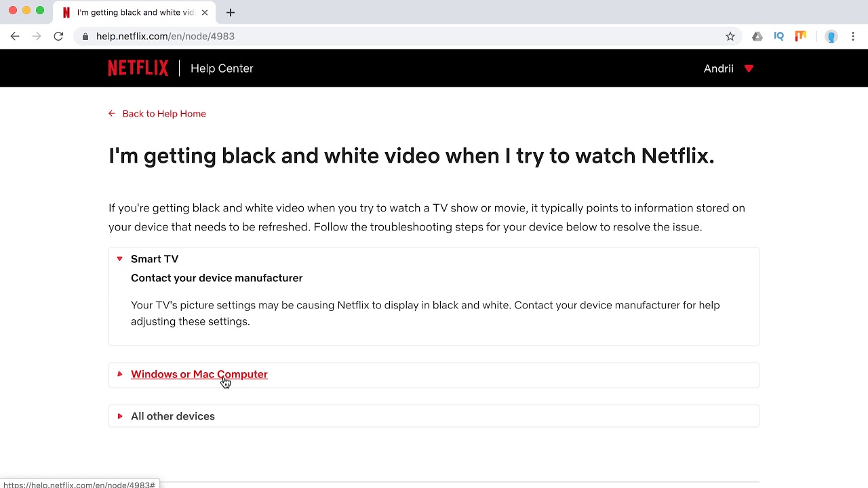Click the IQ extension icon

click(778, 37)
